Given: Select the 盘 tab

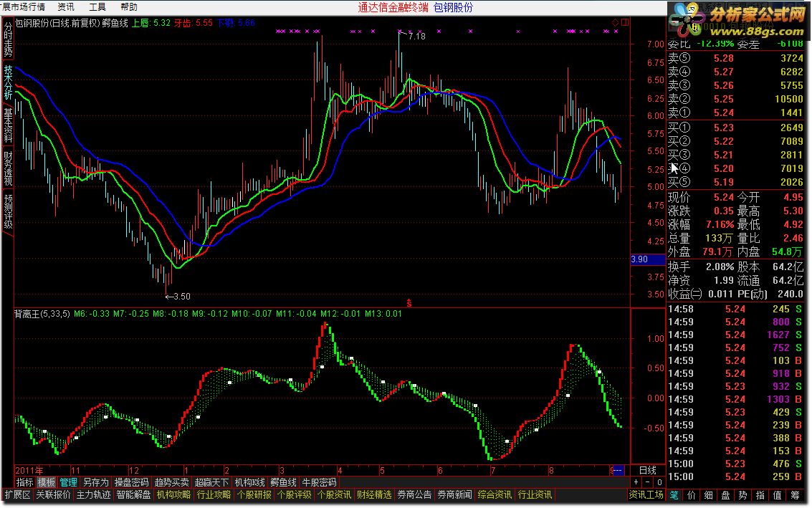Looking at the screenshot, I should click(726, 495).
